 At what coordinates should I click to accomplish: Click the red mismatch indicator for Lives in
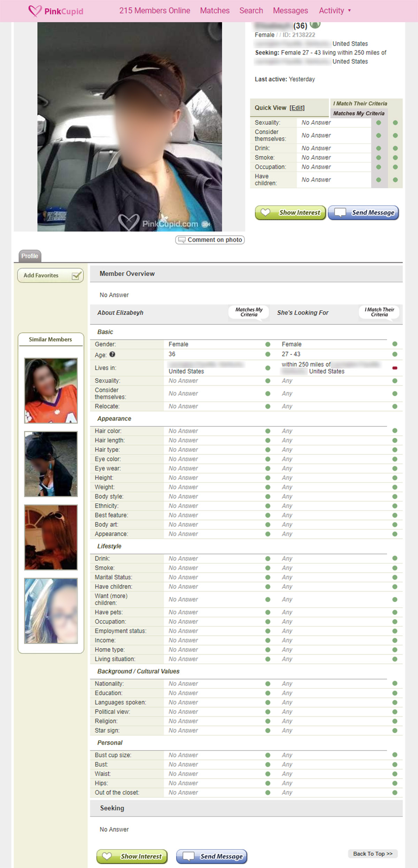click(x=395, y=368)
